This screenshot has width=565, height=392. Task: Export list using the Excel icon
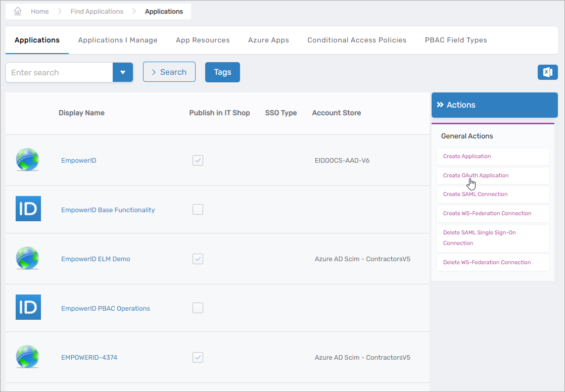547,72
